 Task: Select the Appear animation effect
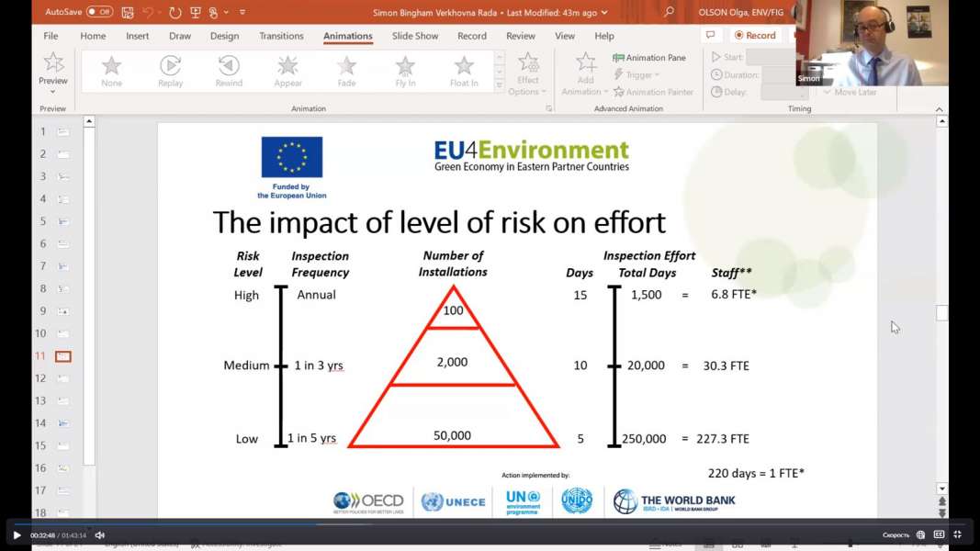(x=287, y=70)
